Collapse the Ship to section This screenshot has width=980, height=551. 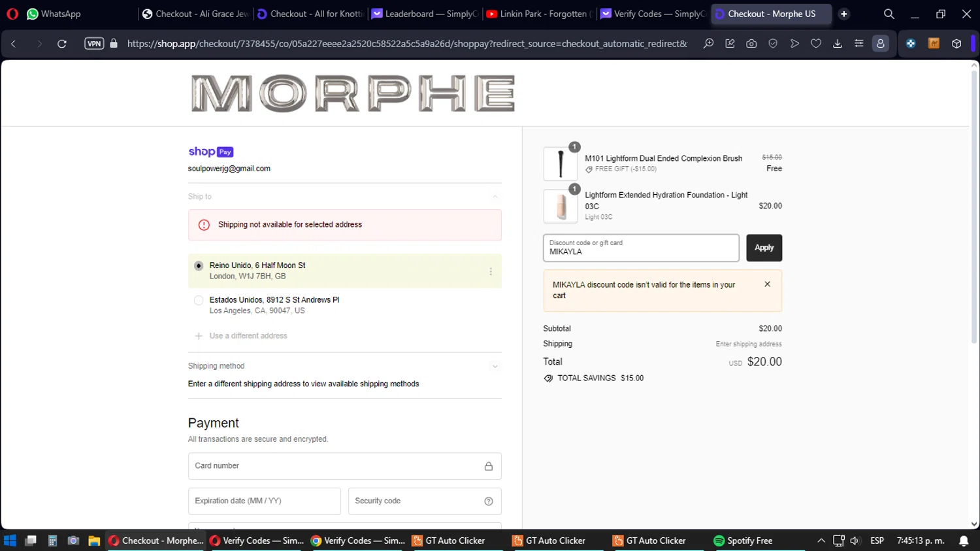click(x=495, y=197)
